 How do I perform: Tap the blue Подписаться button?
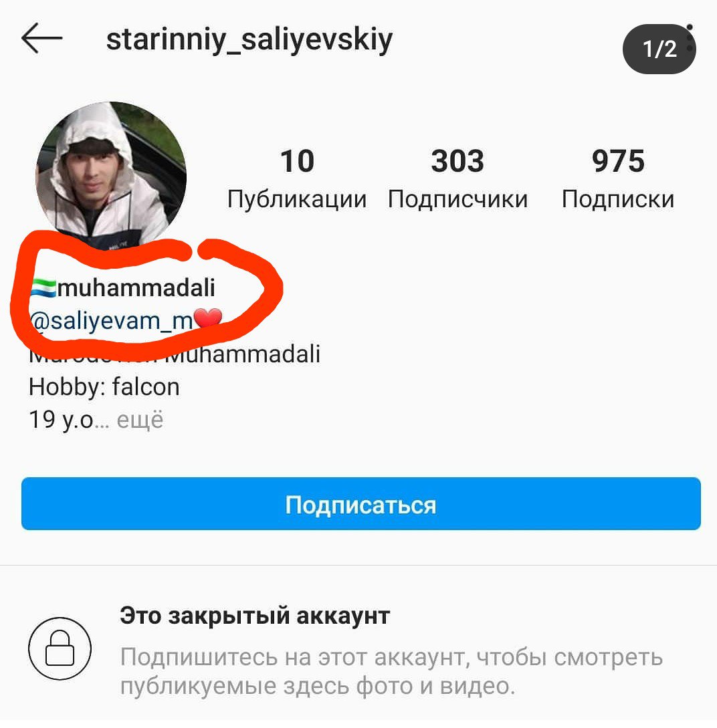click(x=361, y=504)
